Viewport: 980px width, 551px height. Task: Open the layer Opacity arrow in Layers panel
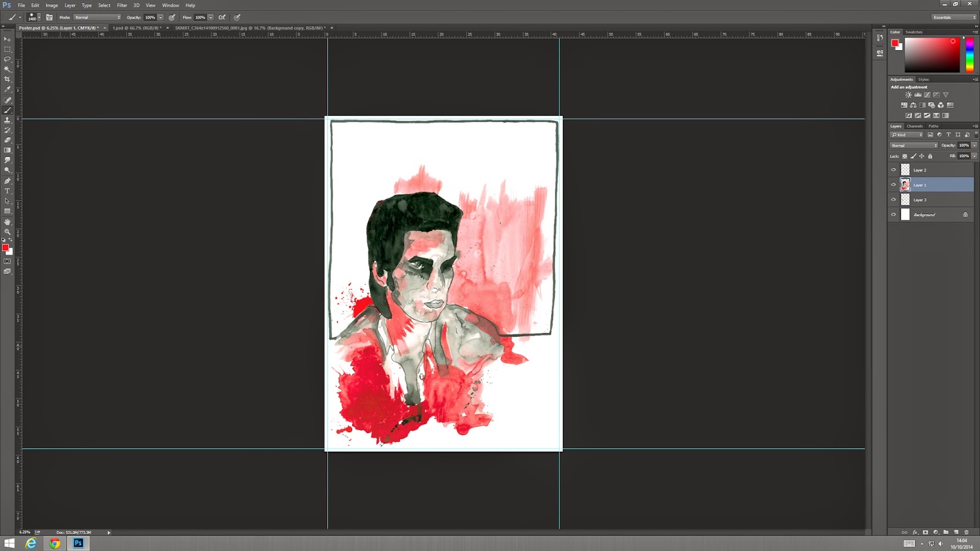974,146
